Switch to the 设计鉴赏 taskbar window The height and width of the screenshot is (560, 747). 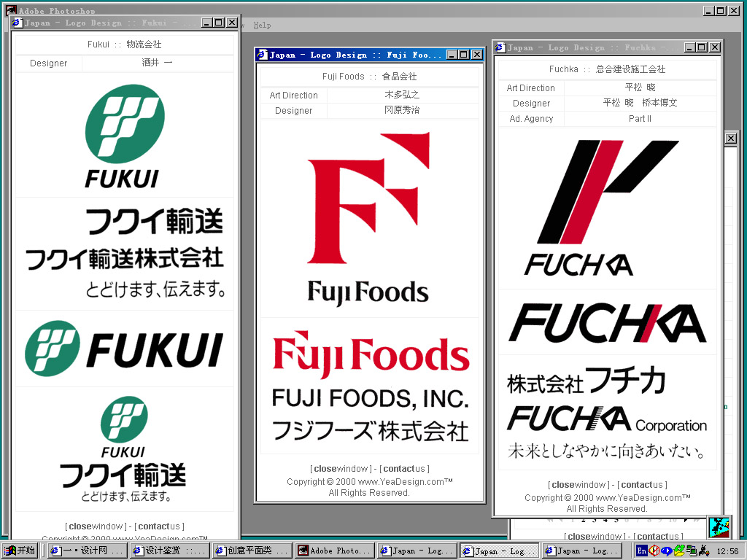(x=170, y=551)
